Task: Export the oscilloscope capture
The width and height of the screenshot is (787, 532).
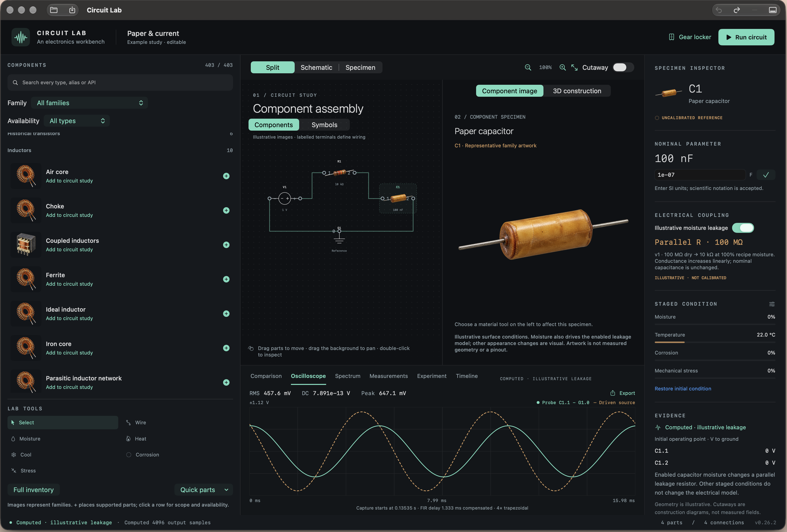Action: (x=622, y=393)
